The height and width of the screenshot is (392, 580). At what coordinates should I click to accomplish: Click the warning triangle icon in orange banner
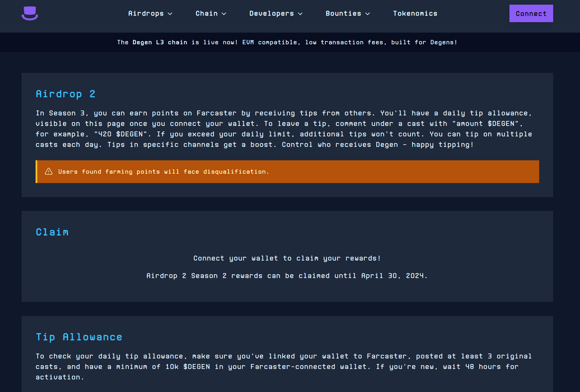point(49,171)
